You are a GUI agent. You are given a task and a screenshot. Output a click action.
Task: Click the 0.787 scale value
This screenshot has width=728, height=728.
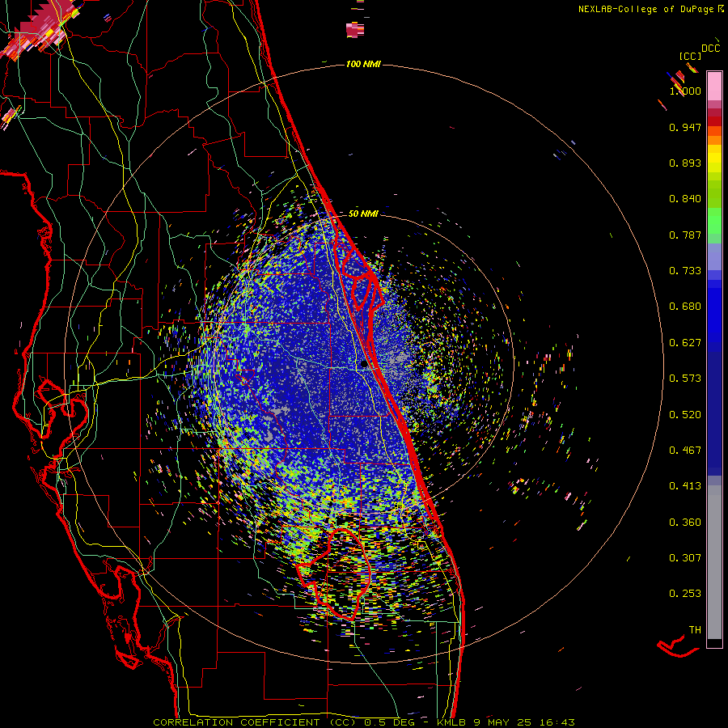coord(685,235)
